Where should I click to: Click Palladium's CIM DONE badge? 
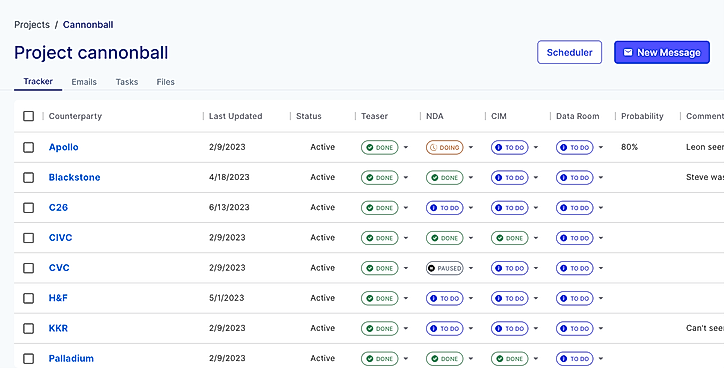tap(509, 358)
